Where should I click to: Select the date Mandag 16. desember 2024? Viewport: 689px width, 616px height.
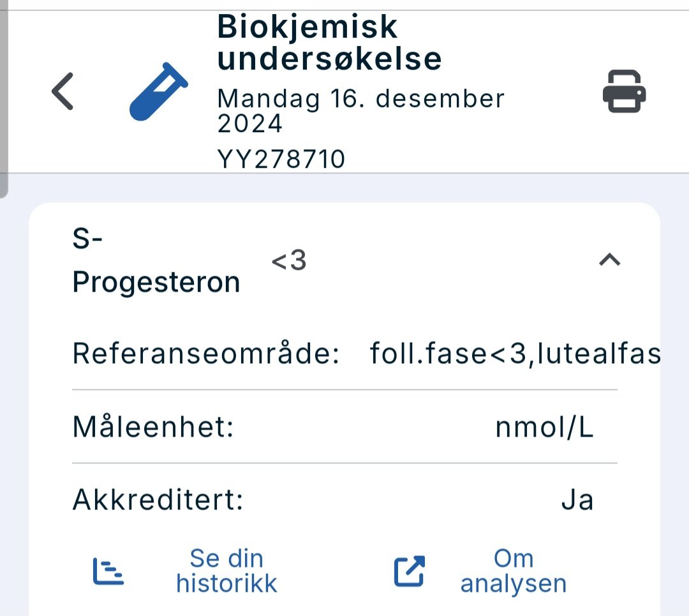coord(360,111)
